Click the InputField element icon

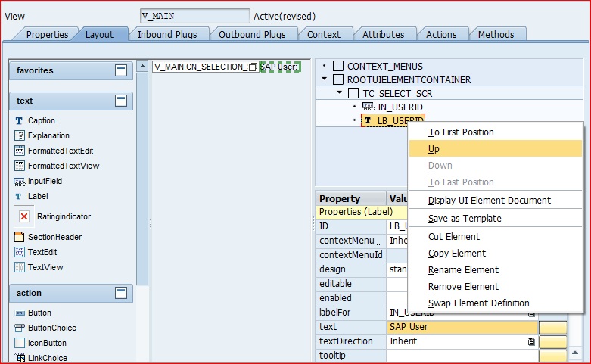click(19, 182)
